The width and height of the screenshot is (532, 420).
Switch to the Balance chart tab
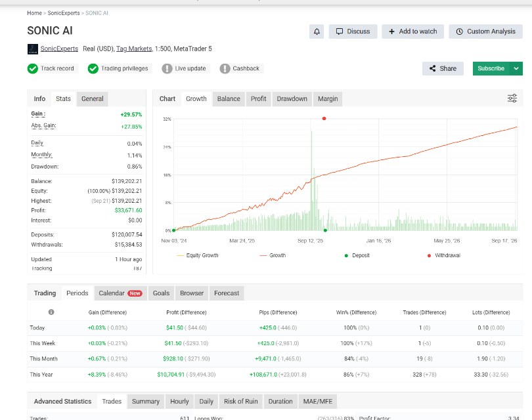229,98
